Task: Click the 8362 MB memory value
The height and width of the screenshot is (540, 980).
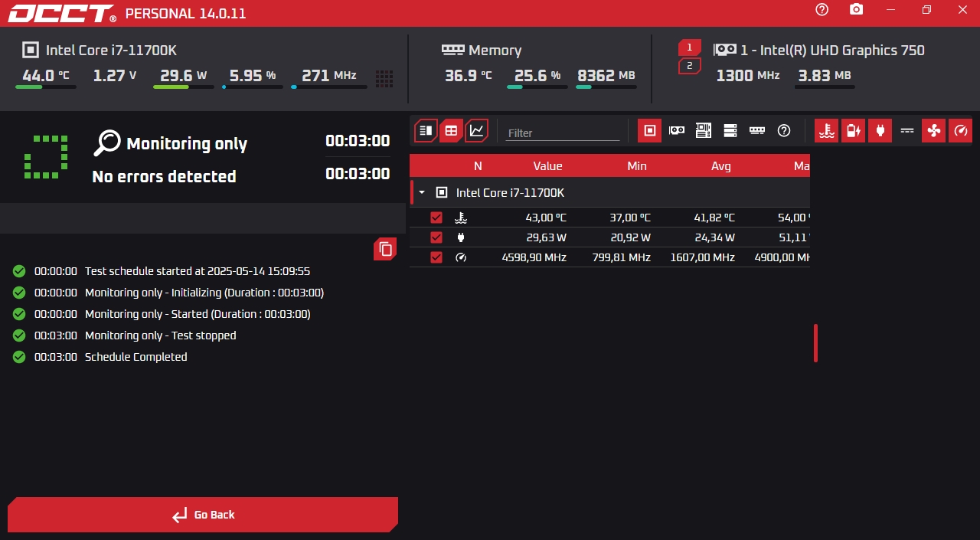Action: coord(606,75)
